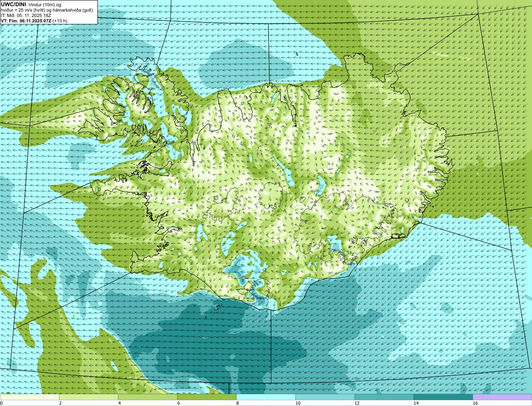Click the legend scale label "4"
Image resolution: width=532 pixels, height=406 pixels.
(119, 403)
